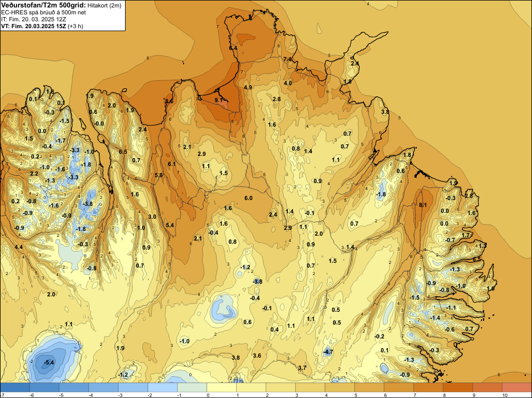Click the IT: Fim. 20. 03. 2025 12Z line
Screen dimensions: 532x398
[x=34, y=19]
